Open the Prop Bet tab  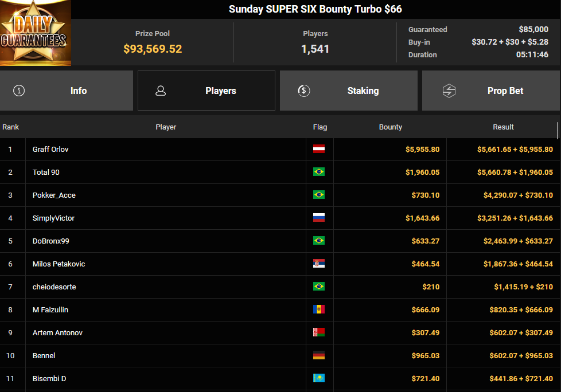tap(491, 91)
